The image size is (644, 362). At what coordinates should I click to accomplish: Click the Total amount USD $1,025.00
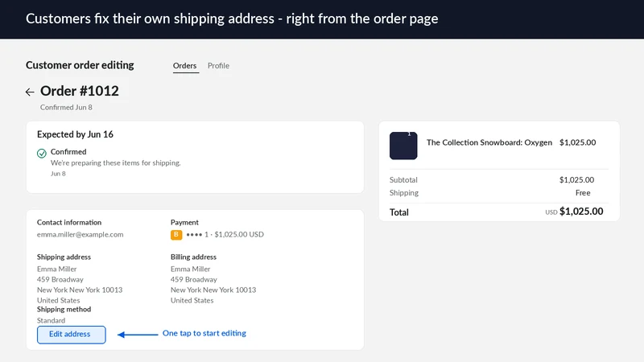pyautogui.click(x=574, y=212)
